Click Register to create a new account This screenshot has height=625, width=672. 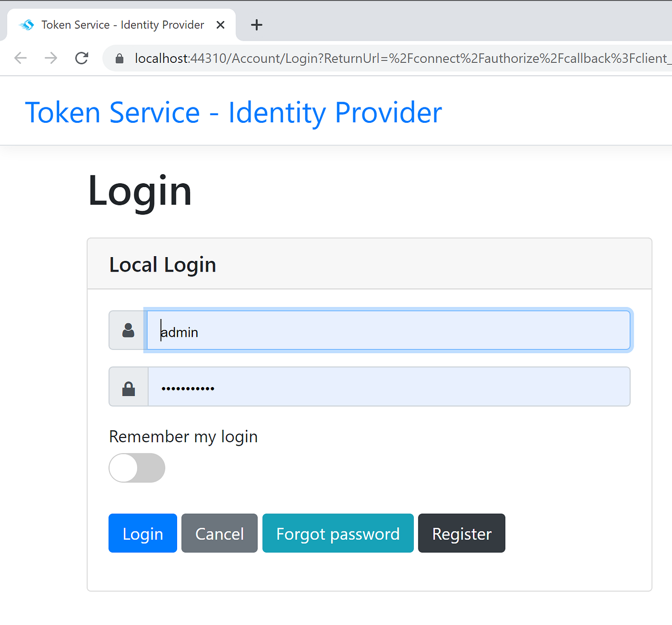pos(461,533)
